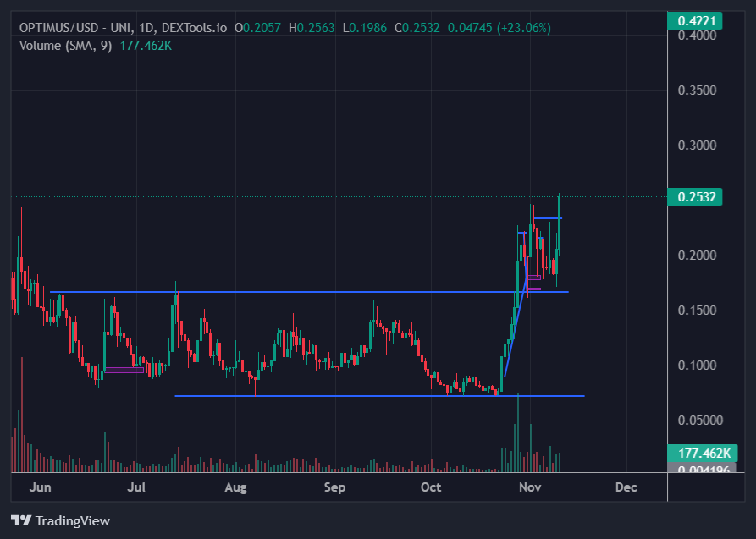The width and height of the screenshot is (756, 539).
Task: Click the 0.4221 price label
Action: [x=695, y=20]
